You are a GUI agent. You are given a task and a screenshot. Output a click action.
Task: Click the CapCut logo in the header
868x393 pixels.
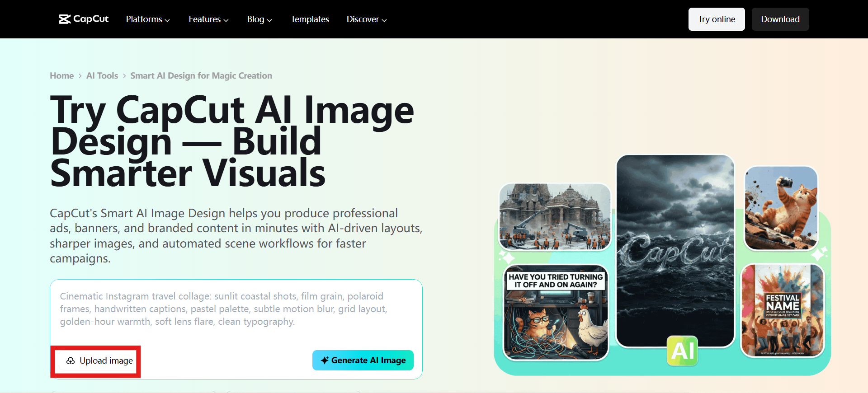84,19
